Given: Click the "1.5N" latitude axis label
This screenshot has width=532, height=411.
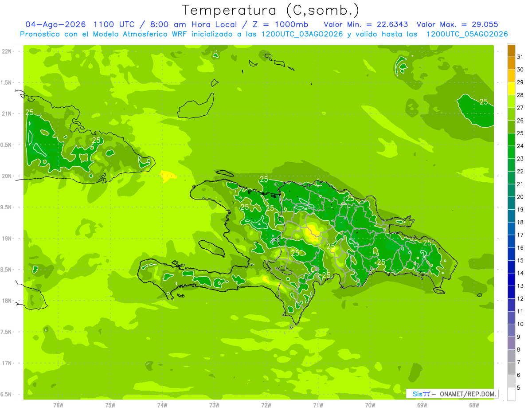Looking at the screenshot, I should click(6, 82).
